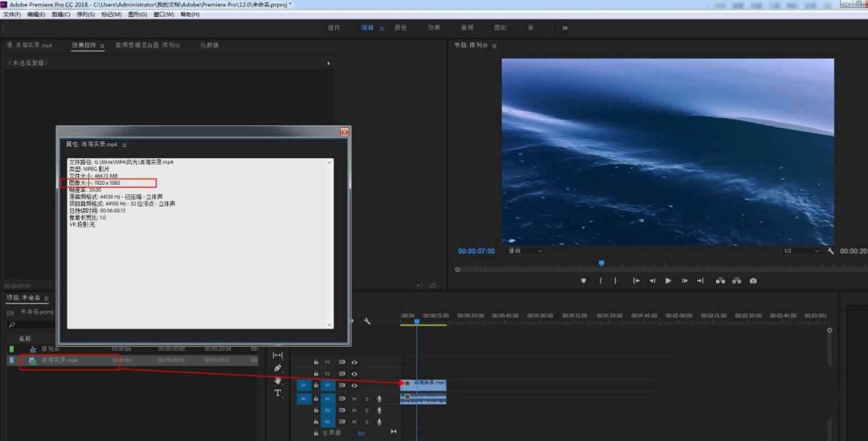Play the sequence in Program monitor
The width and height of the screenshot is (868, 441).
coord(668,280)
